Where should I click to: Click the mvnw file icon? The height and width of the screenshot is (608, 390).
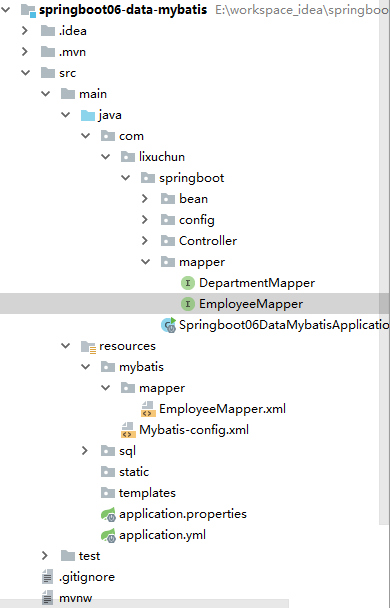pos(47,598)
